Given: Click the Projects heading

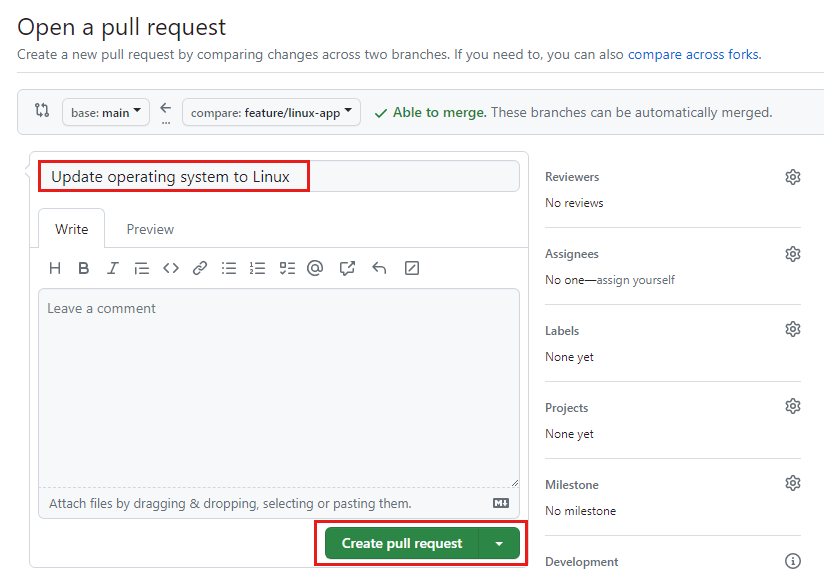Looking at the screenshot, I should [x=566, y=408].
